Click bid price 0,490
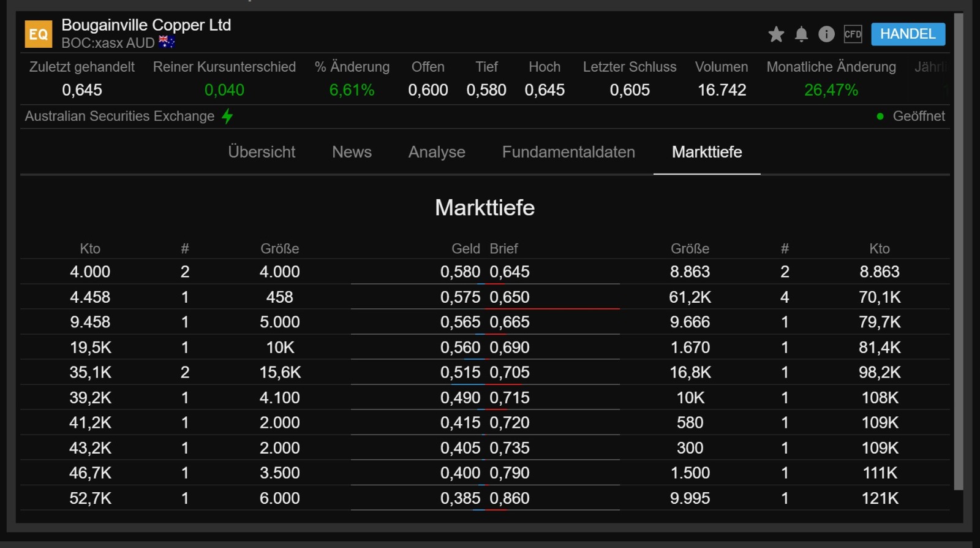The width and height of the screenshot is (980, 548). point(460,398)
